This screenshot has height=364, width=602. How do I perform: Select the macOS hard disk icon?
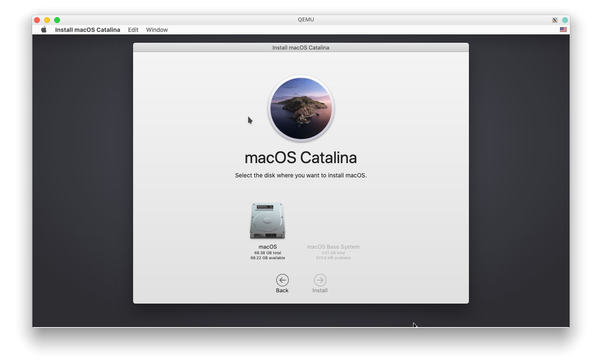click(x=267, y=221)
